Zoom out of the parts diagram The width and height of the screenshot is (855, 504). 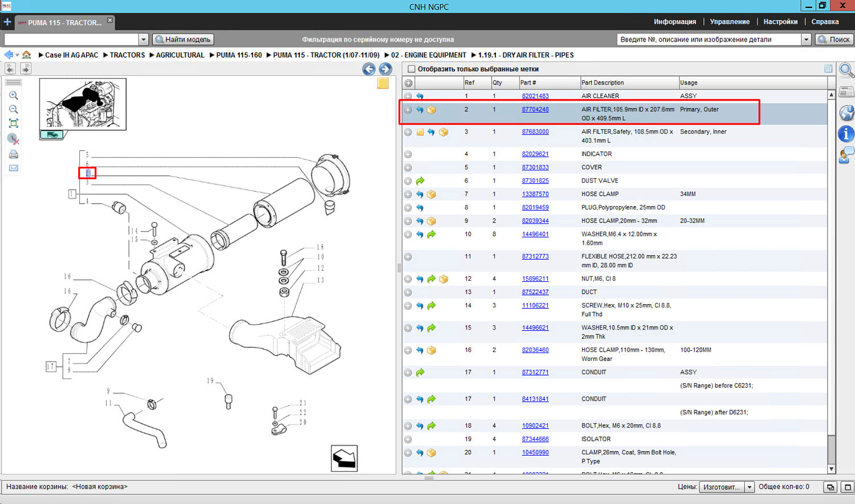(14, 109)
